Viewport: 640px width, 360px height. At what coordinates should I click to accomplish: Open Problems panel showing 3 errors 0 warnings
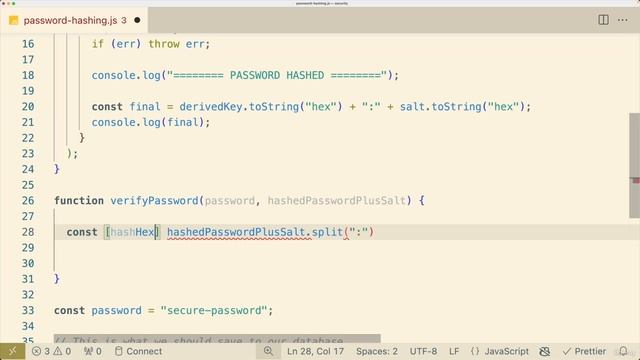[51, 351]
